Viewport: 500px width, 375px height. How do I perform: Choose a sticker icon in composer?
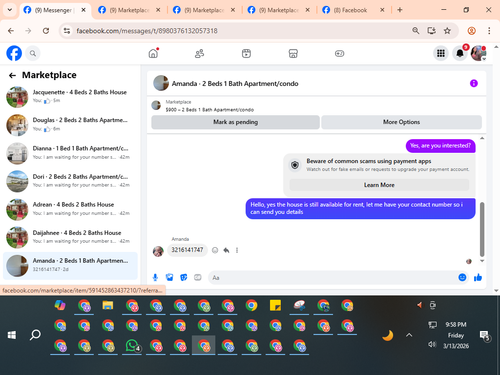(x=184, y=277)
